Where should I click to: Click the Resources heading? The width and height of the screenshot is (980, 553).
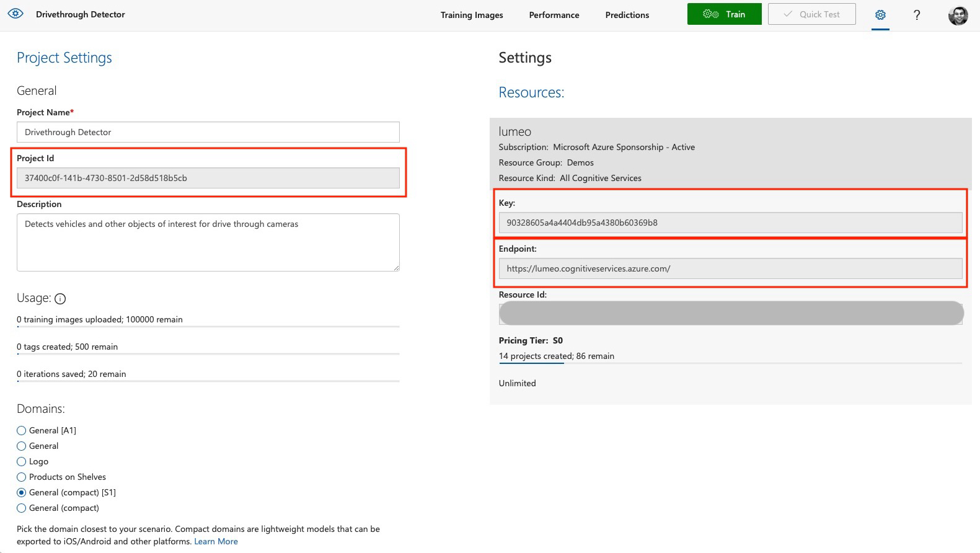pyautogui.click(x=531, y=92)
